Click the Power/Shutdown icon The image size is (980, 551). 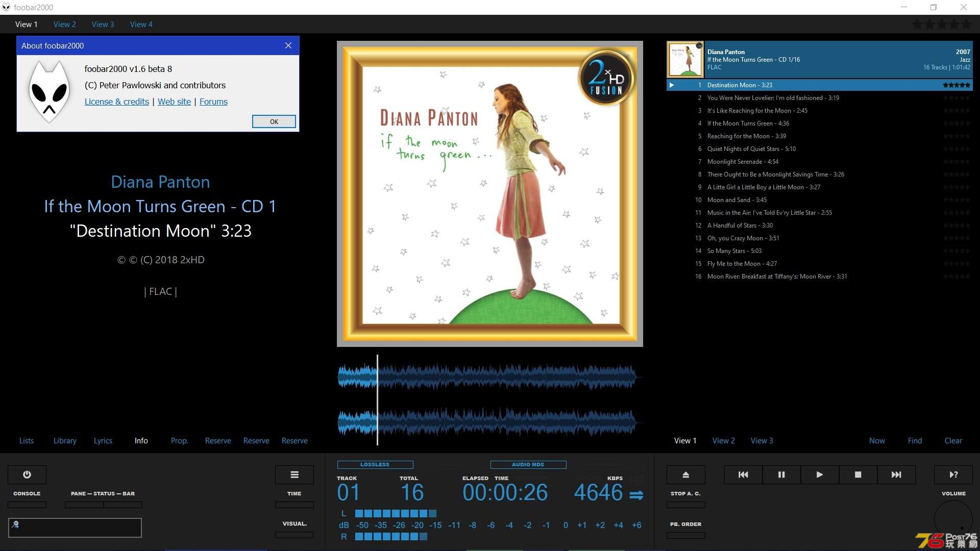coord(27,474)
